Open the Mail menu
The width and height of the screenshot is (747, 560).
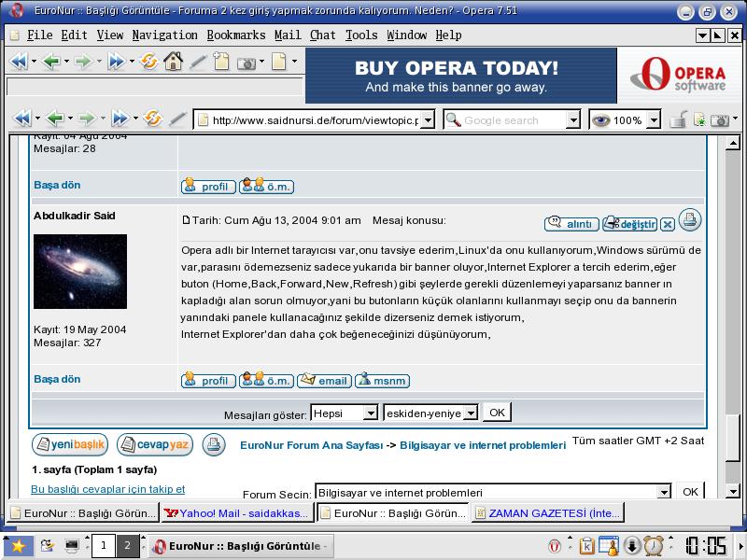point(288,35)
